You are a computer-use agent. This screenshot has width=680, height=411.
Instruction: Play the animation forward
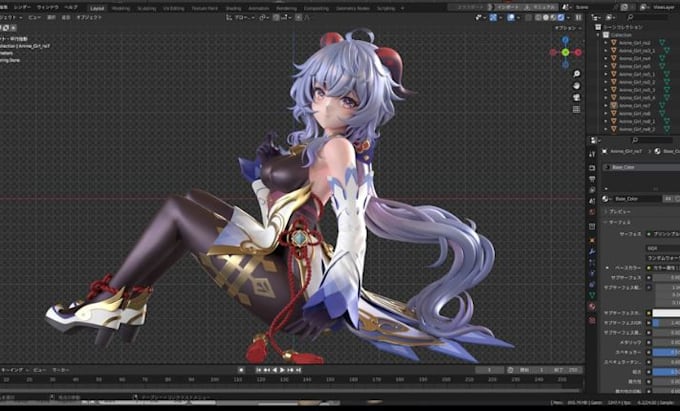[x=282, y=370]
